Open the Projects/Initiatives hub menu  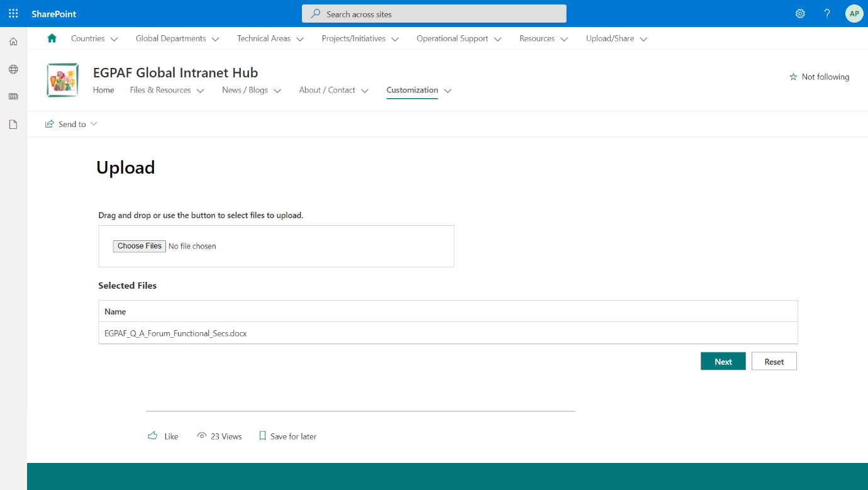pos(353,38)
